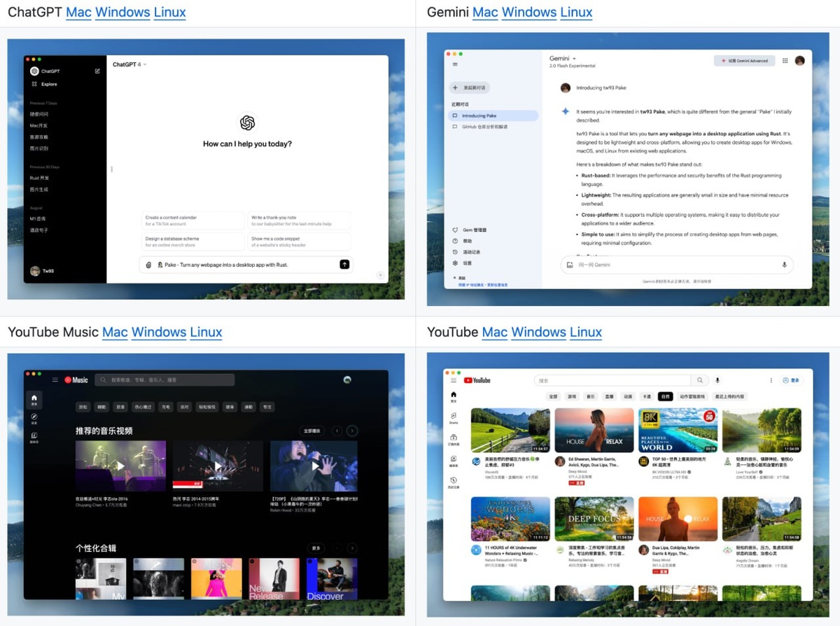The image size is (840, 626).
Task: Click the YouTube Music search field
Action: pyautogui.click(x=164, y=380)
